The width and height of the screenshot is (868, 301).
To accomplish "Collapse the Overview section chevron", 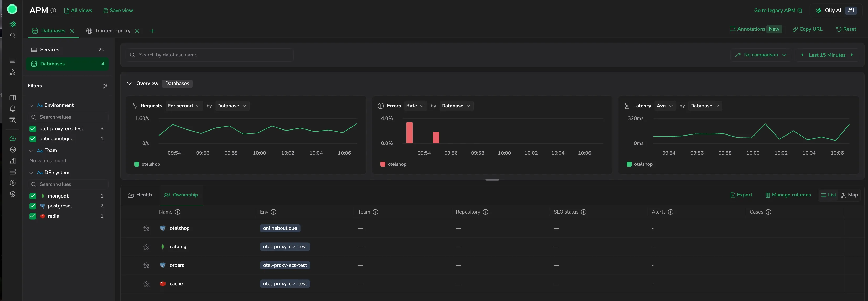I will pyautogui.click(x=130, y=84).
